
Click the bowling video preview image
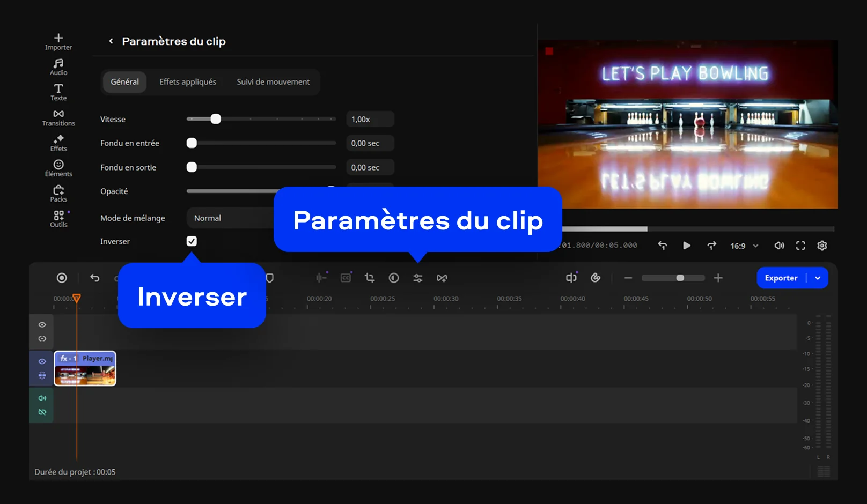(x=688, y=124)
